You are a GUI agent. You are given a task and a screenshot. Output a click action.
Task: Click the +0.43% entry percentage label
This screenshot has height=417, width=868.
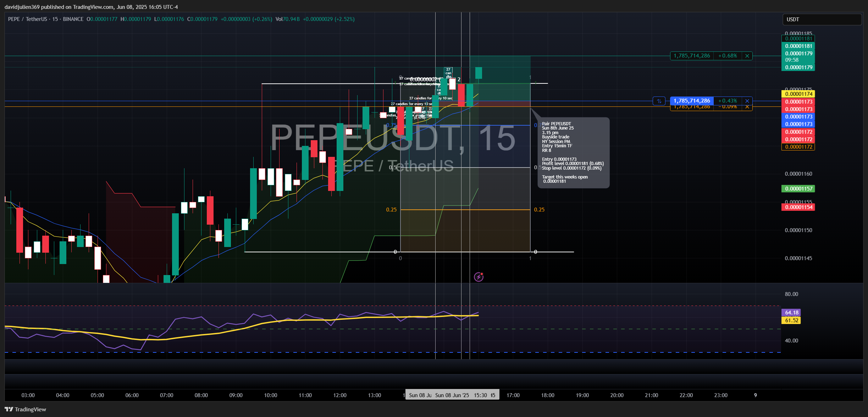(x=728, y=101)
